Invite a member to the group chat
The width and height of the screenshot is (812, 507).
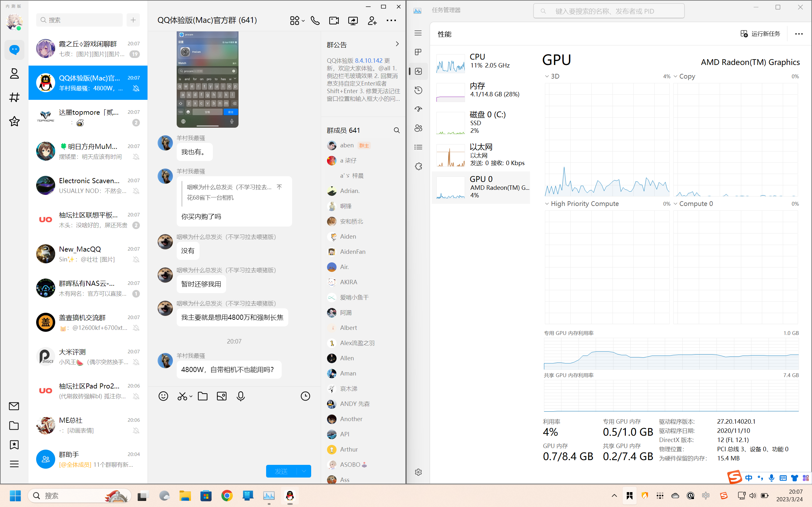click(372, 21)
